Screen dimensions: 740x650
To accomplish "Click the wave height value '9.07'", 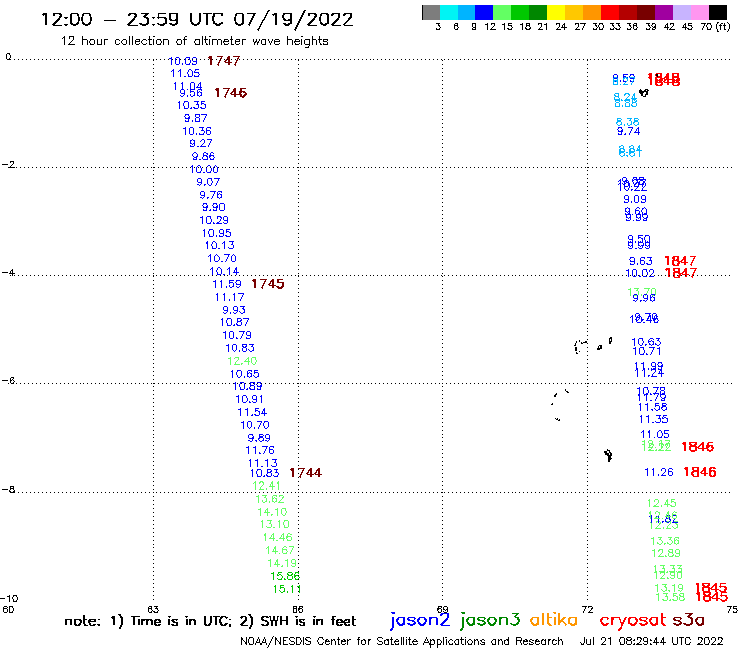I will 208,182.
